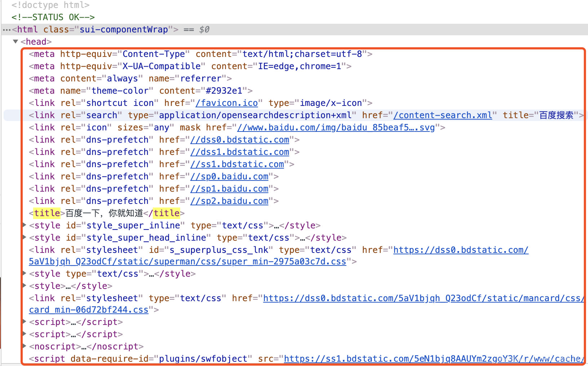Click the application/opensearchdescription+xml type value
This screenshot has width=588, height=366.
tap(255, 115)
